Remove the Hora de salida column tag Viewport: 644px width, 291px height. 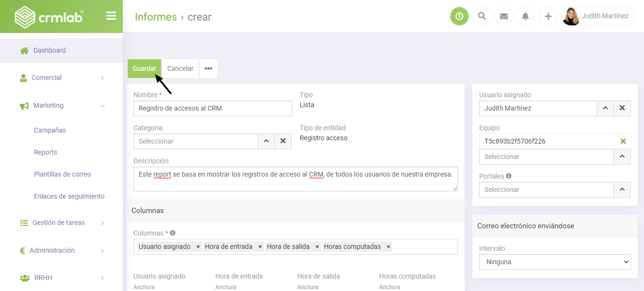pos(317,247)
